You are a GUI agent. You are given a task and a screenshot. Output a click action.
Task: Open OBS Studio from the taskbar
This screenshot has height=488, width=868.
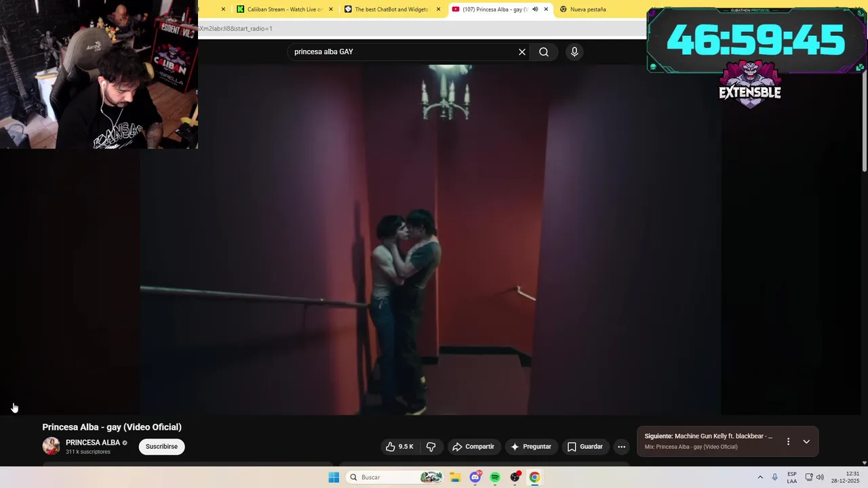tap(515, 477)
